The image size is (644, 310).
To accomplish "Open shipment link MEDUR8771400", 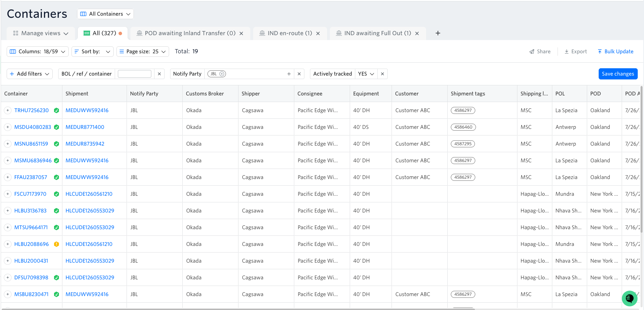I will tap(85, 127).
